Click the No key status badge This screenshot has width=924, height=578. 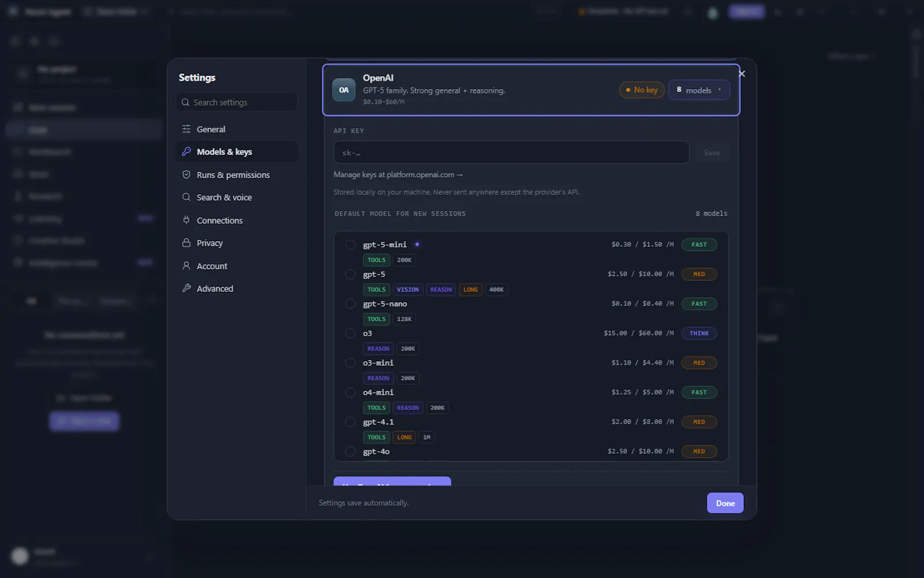tap(642, 90)
